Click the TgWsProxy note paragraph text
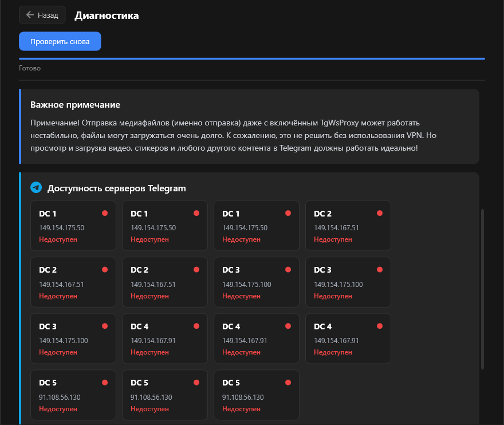Image resolution: width=504 pixels, height=425 pixels. pos(233,135)
